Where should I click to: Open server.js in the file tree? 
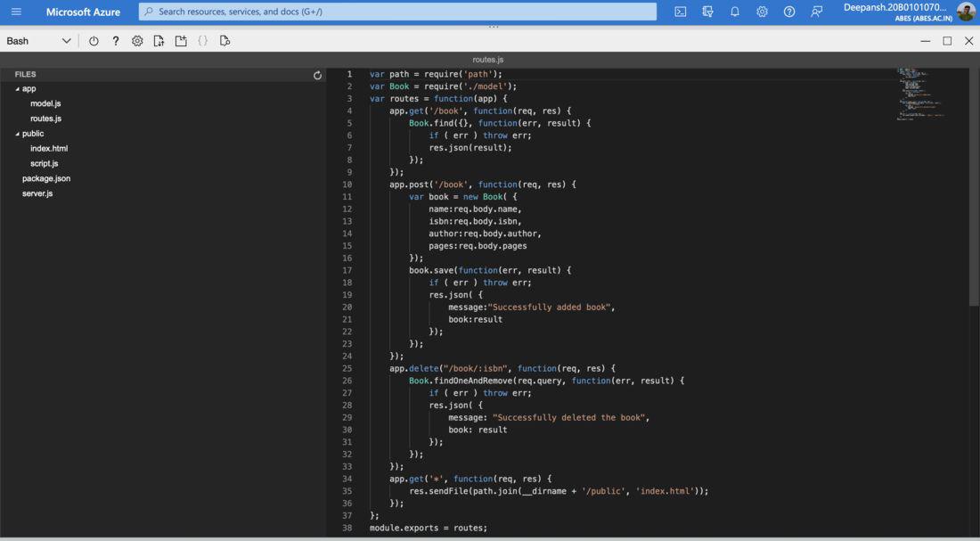click(x=37, y=194)
